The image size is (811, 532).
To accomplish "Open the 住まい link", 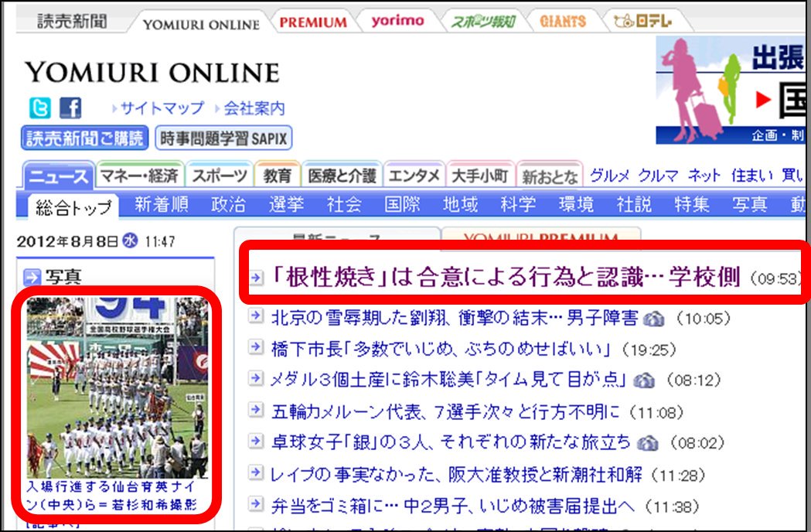I will [x=752, y=176].
